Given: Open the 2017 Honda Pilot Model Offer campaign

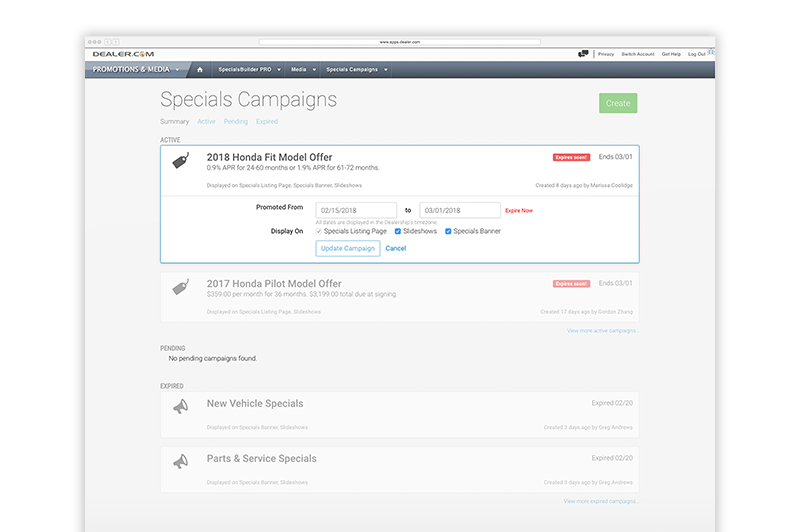Looking at the screenshot, I should [x=274, y=284].
